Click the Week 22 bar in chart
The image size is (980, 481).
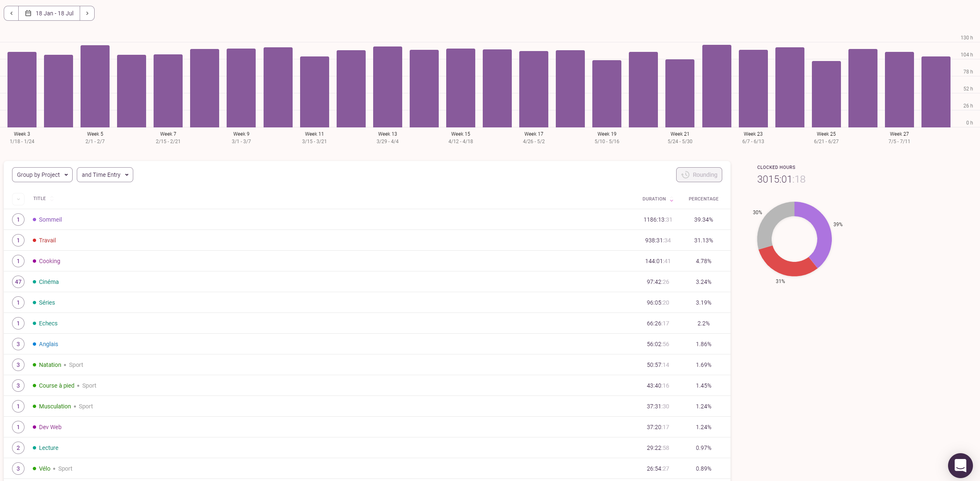pyautogui.click(x=716, y=86)
